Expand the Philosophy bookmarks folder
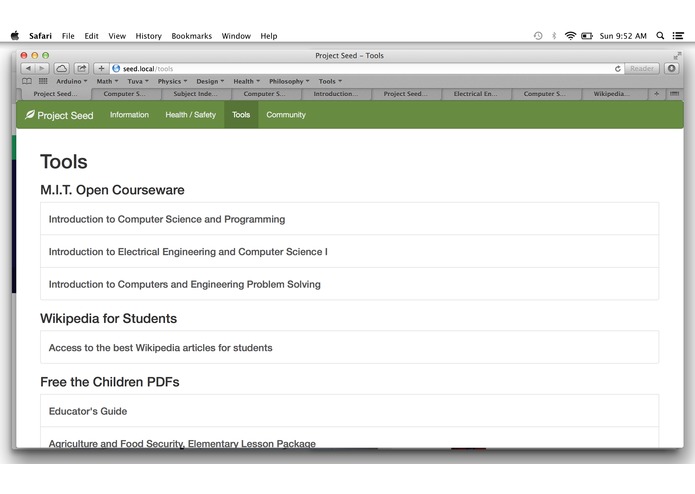The width and height of the screenshot is (695, 494). [289, 81]
